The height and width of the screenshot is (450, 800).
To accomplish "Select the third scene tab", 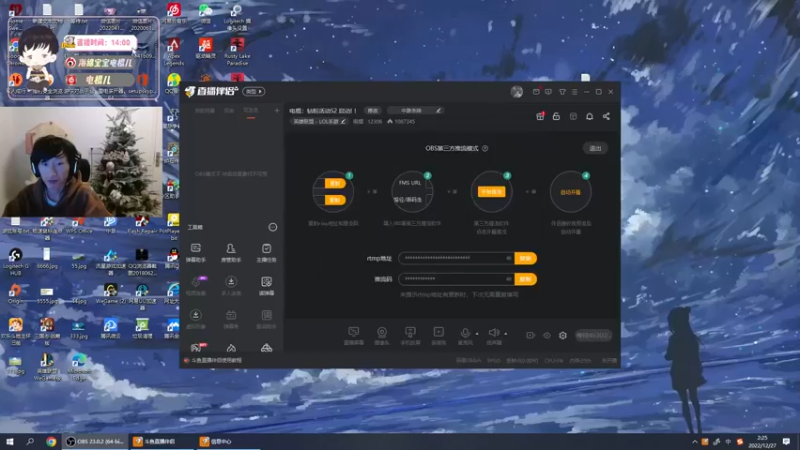I will click(x=251, y=110).
